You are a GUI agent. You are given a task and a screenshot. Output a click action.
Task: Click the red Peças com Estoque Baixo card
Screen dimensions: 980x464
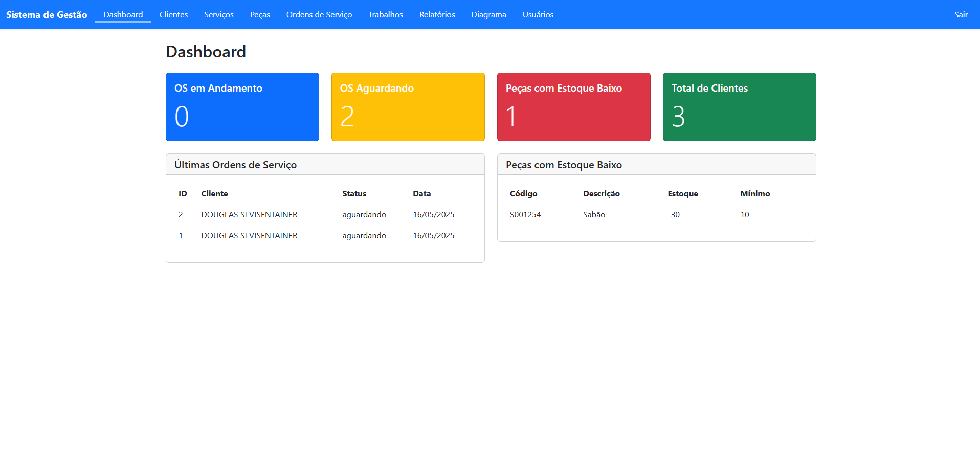coord(574,107)
